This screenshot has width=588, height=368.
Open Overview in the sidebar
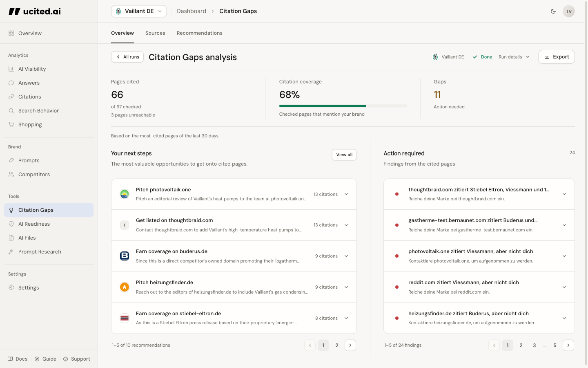[49, 33]
